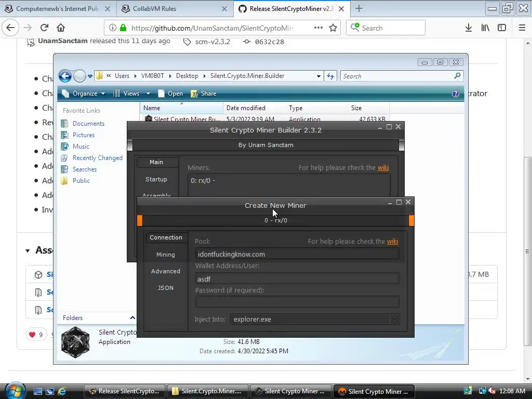
Task: Open Recently Changed in Favorite Links
Action: (x=97, y=158)
